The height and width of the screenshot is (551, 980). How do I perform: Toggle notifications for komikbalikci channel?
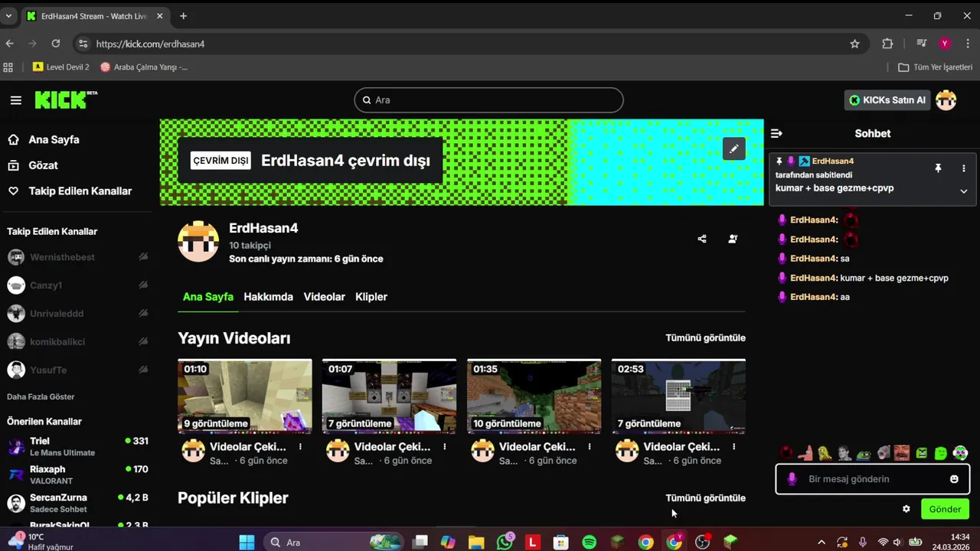coord(143,342)
